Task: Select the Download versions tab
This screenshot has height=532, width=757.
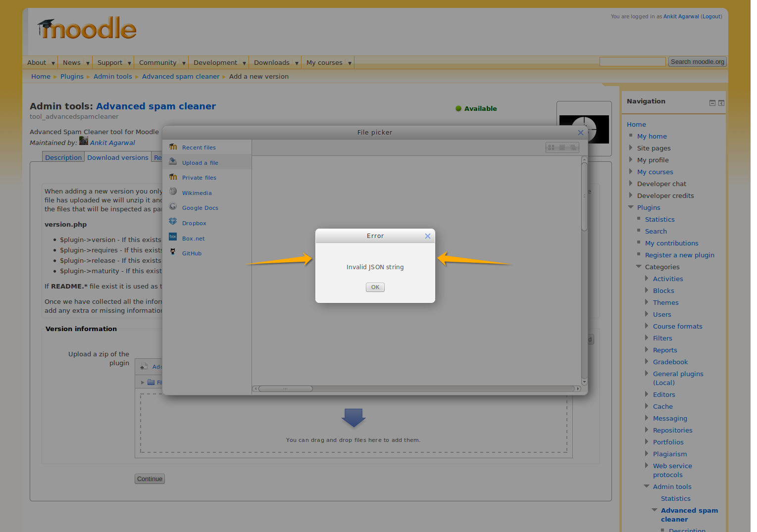Action: pos(118,157)
